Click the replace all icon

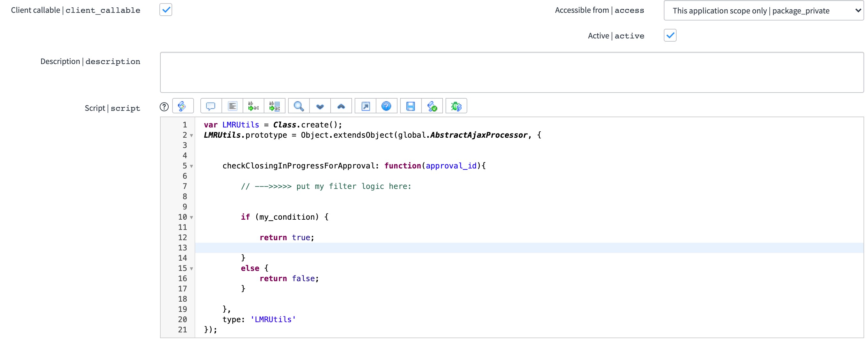tap(275, 106)
